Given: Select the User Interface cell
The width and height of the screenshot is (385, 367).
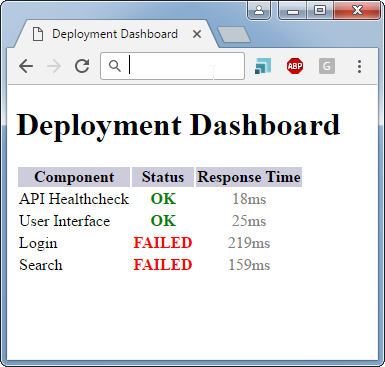Looking at the screenshot, I should 74,221.
